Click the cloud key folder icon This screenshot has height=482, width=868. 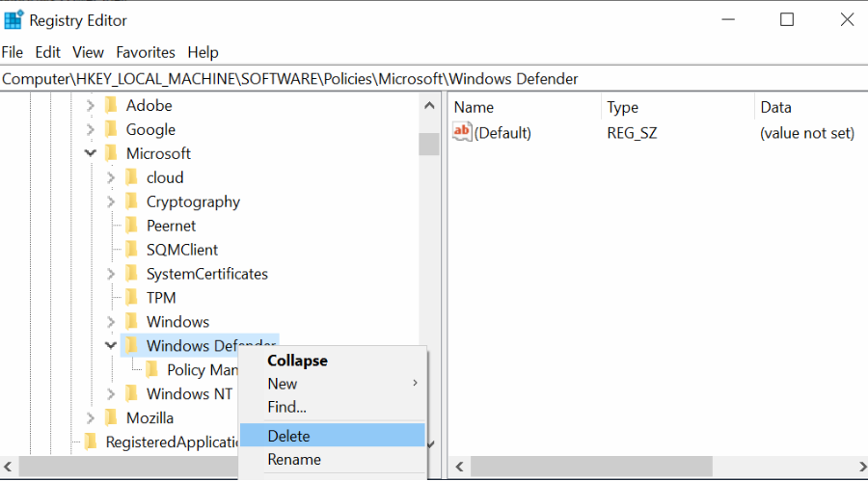tap(132, 177)
